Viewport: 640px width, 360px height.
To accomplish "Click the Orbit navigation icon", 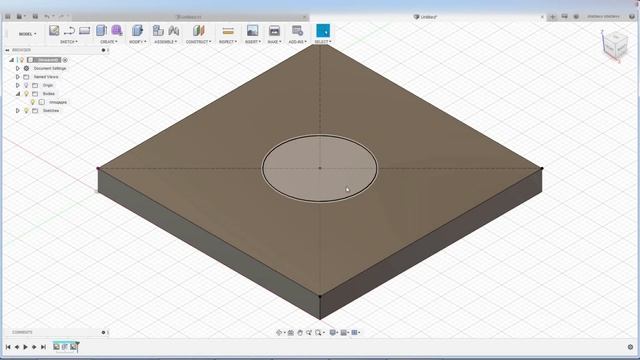I will [279, 333].
